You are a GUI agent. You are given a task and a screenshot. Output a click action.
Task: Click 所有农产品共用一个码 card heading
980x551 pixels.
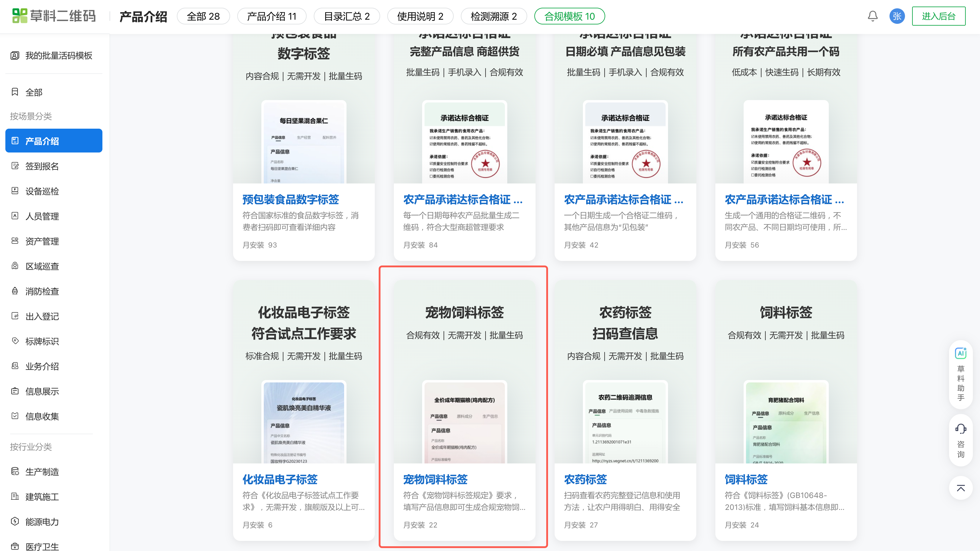[786, 51]
